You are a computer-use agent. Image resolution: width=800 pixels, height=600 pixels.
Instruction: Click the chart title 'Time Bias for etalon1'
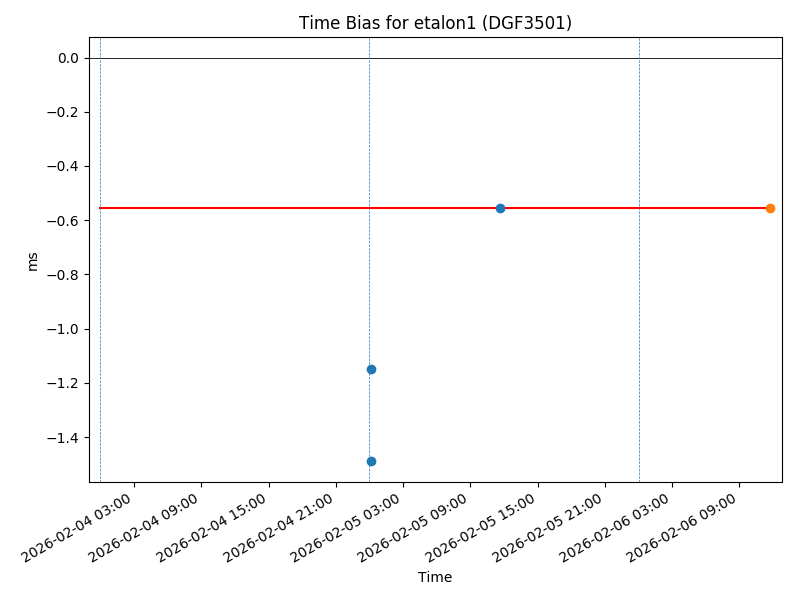coord(435,23)
